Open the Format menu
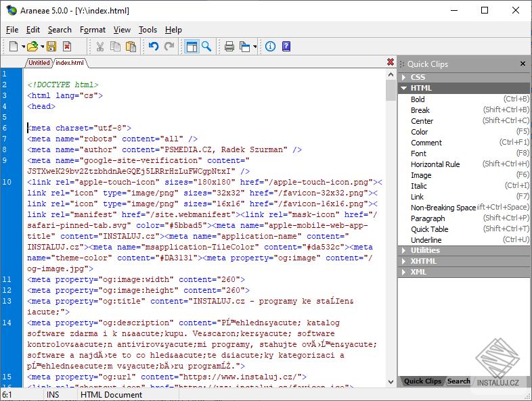The height and width of the screenshot is (401, 532). 93,30
